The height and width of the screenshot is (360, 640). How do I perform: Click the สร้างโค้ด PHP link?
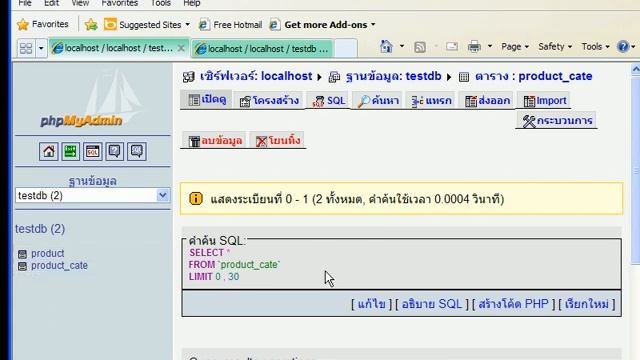[x=513, y=304]
